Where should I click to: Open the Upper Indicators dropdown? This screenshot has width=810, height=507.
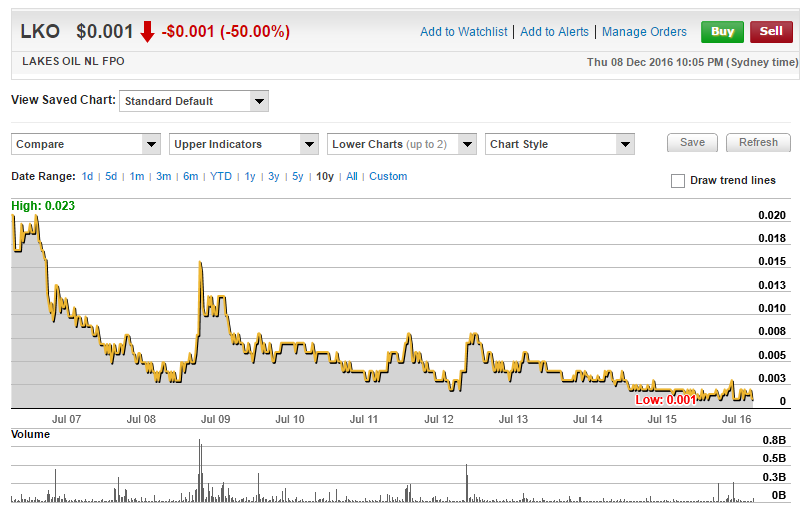244,144
